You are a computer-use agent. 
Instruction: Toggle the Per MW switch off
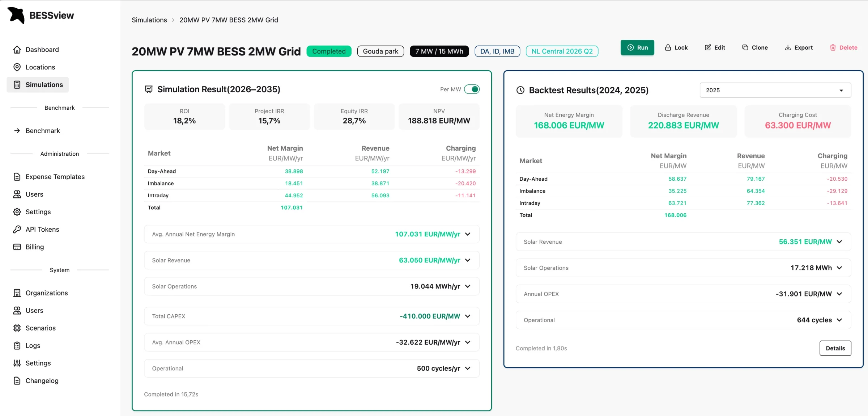point(472,89)
